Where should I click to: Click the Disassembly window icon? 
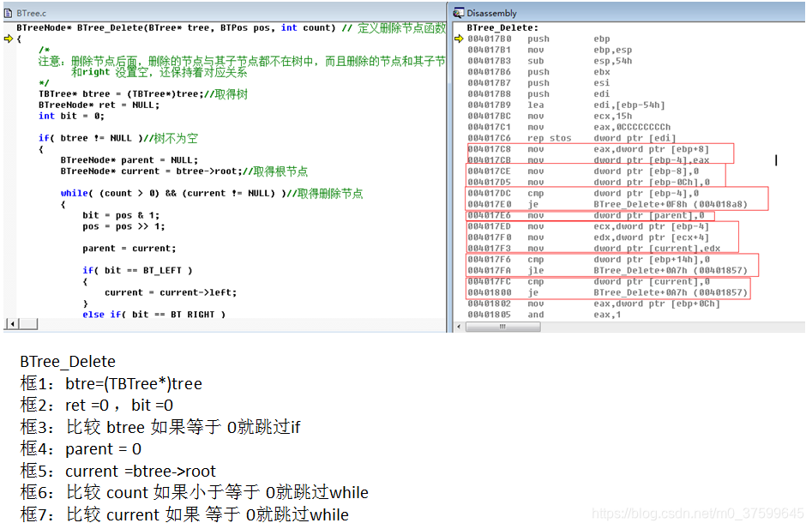[459, 13]
